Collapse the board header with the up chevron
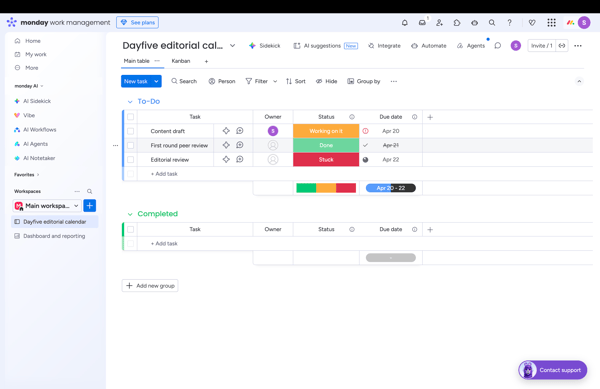 click(579, 81)
